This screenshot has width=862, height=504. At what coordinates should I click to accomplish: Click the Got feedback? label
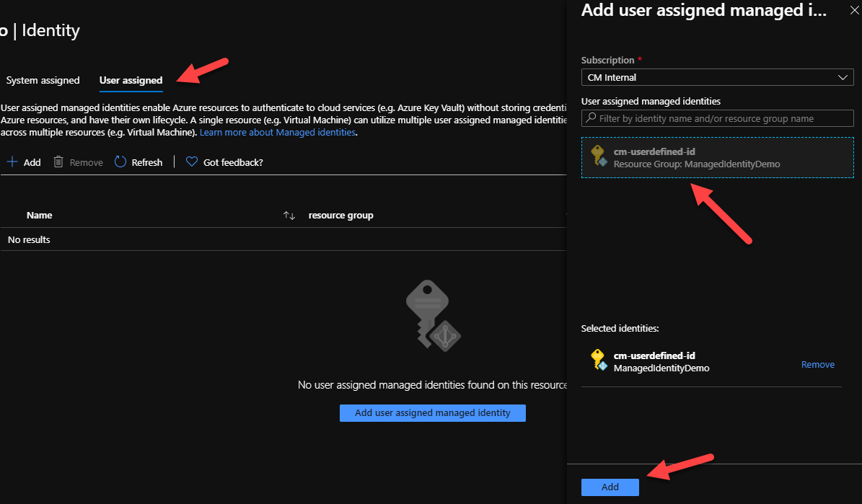pos(233,162)
